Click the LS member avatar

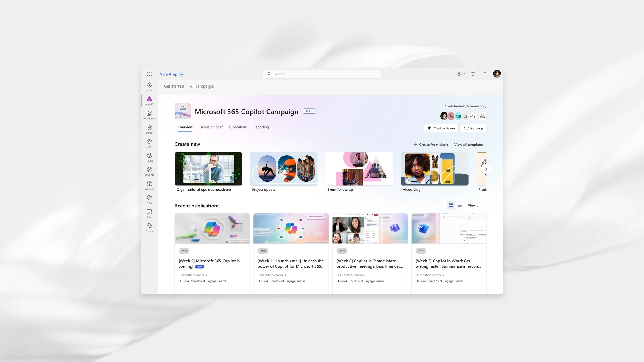coord(465,116)
